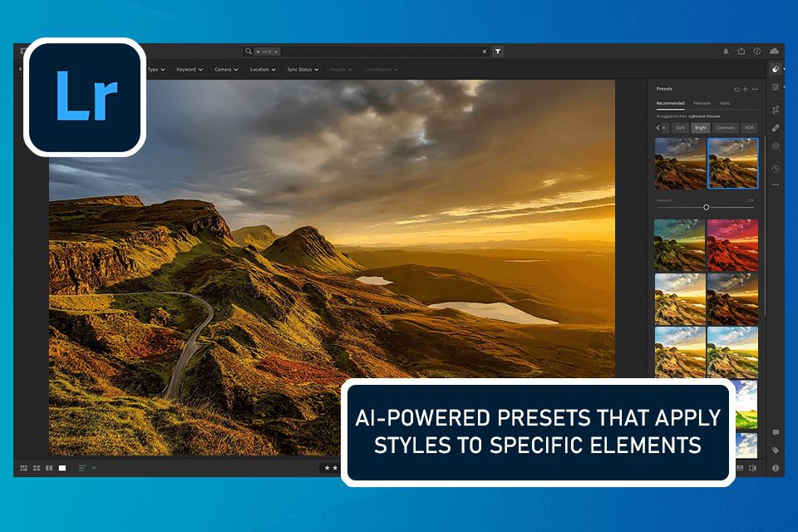Viewport: 798px width, 532px height.
Task: Select the Premium presets tab
Action: [702, 103]
